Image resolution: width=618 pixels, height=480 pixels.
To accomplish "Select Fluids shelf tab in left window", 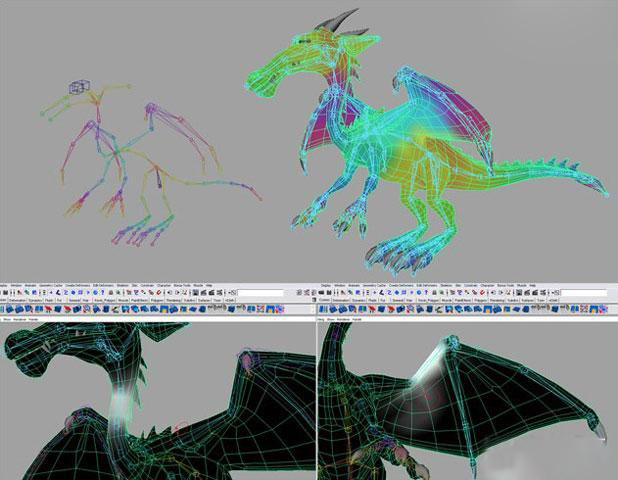I will coord(49,300).
